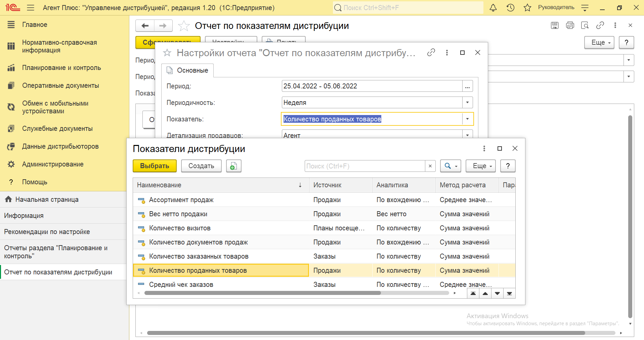
Task: Click create-by-copy icon next to Создать
Action: [234, 166]
